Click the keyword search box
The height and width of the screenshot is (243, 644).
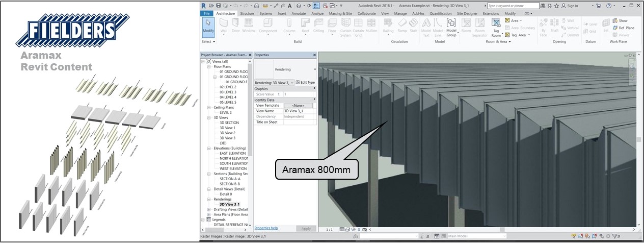513,6
